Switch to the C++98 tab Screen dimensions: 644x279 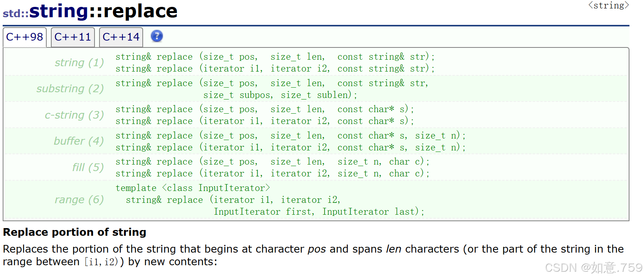click(x=24, y=37)
